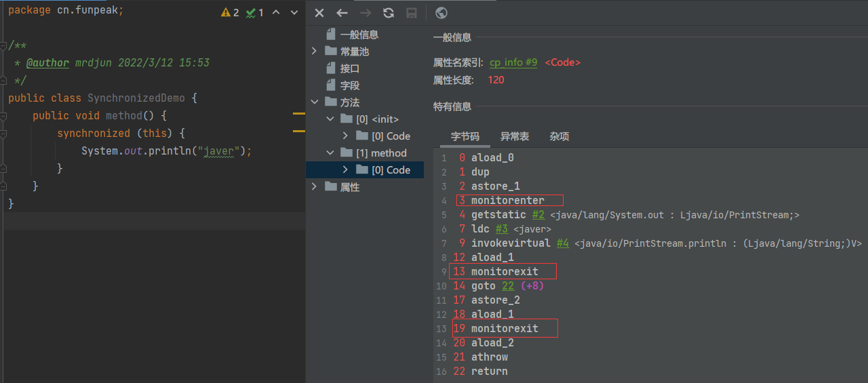Click the aload_0 instruction line
868x383 pixels.
coord(492,158)
